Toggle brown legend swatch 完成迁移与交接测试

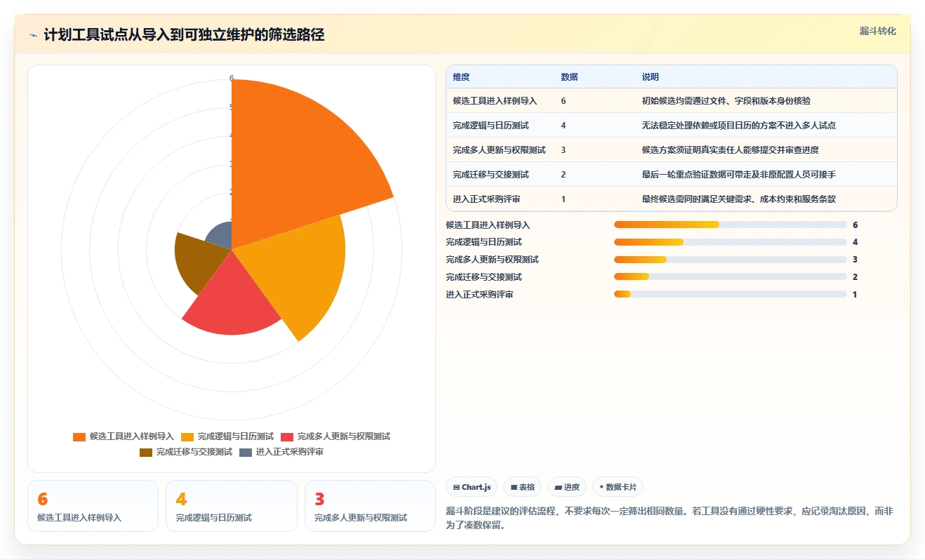(x=146, y=452)
